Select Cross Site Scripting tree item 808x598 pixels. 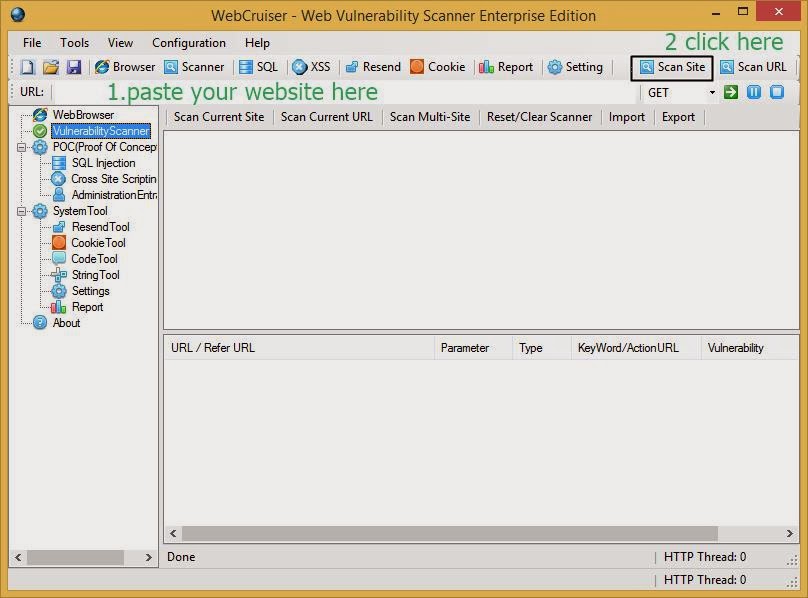[113, 179]
